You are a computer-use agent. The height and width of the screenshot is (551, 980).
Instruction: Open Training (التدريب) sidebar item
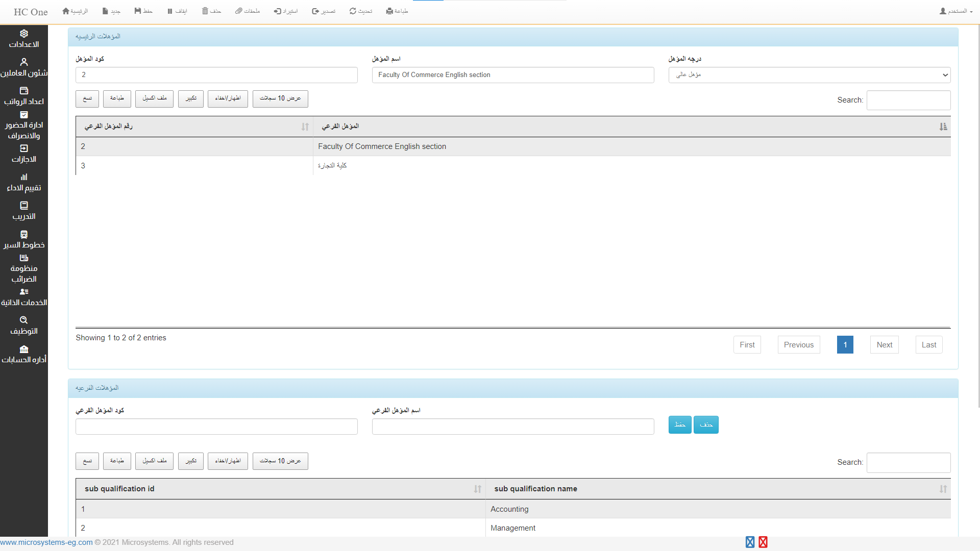[x=24, y=211]
